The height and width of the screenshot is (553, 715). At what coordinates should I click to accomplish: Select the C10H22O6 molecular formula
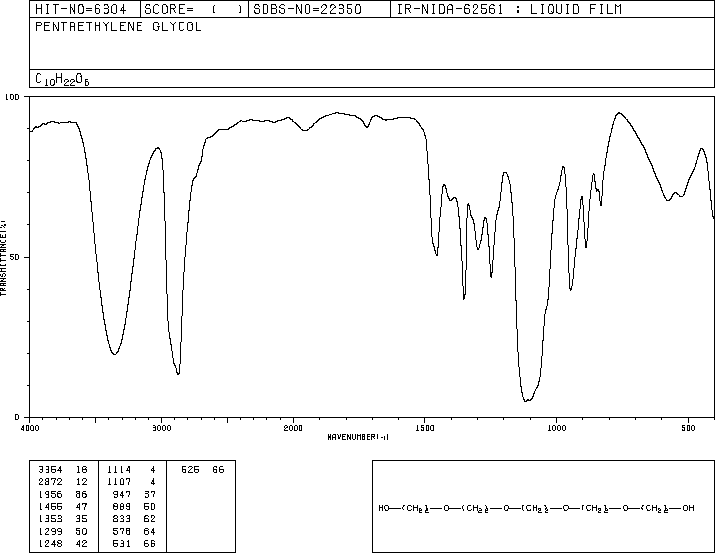coord(62,80)
